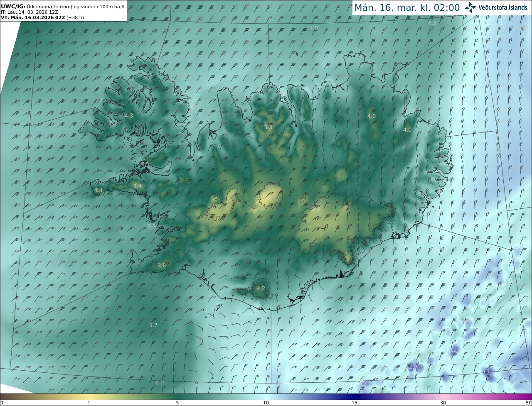Viewport: 532px width, 406px height.
Task: Click the 3.8 value label on Reykjanes
Action: (162, 265)
